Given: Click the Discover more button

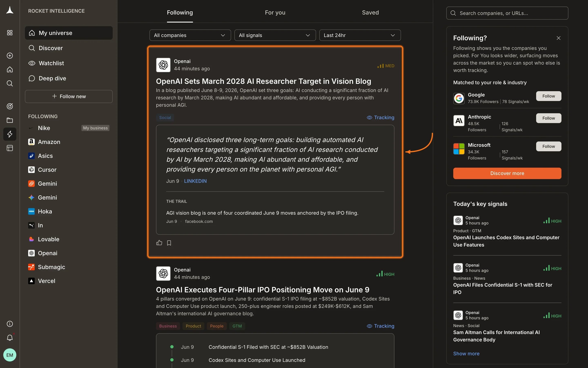Looking at the screenshot, I should 507,173.
